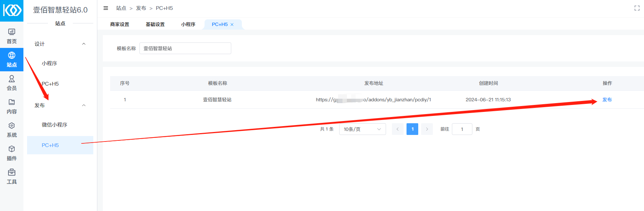Go to the next page arrow
The image size is (644, 211).
427,129
